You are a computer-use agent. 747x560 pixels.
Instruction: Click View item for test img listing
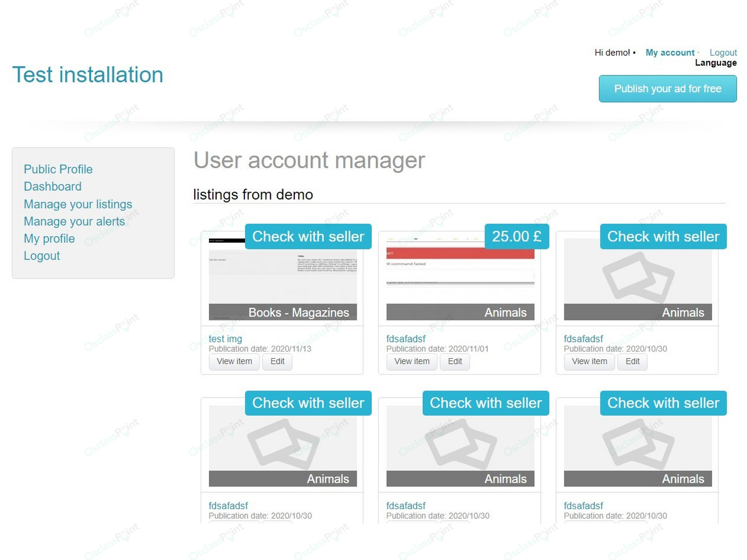click(x=234, y=361)
